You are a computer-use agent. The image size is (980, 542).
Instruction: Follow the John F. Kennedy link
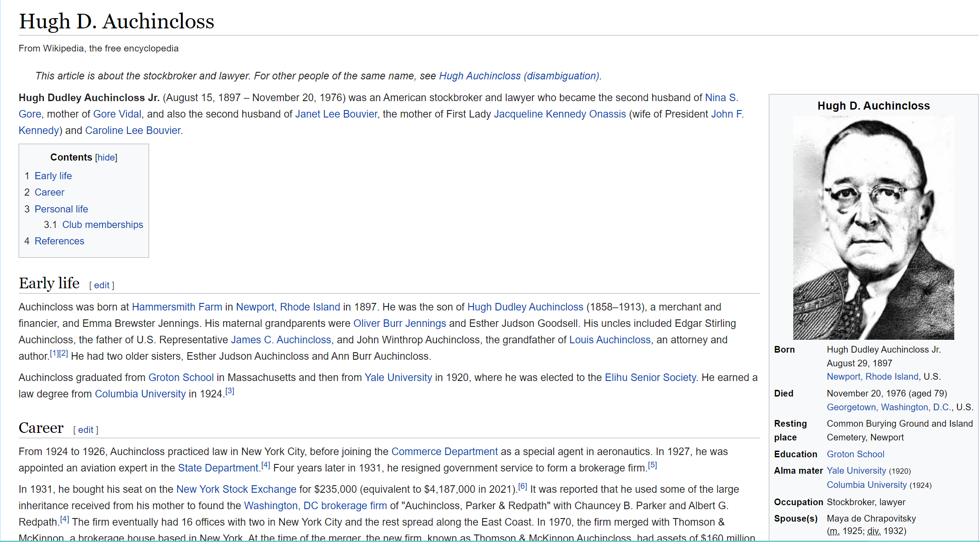728,114
